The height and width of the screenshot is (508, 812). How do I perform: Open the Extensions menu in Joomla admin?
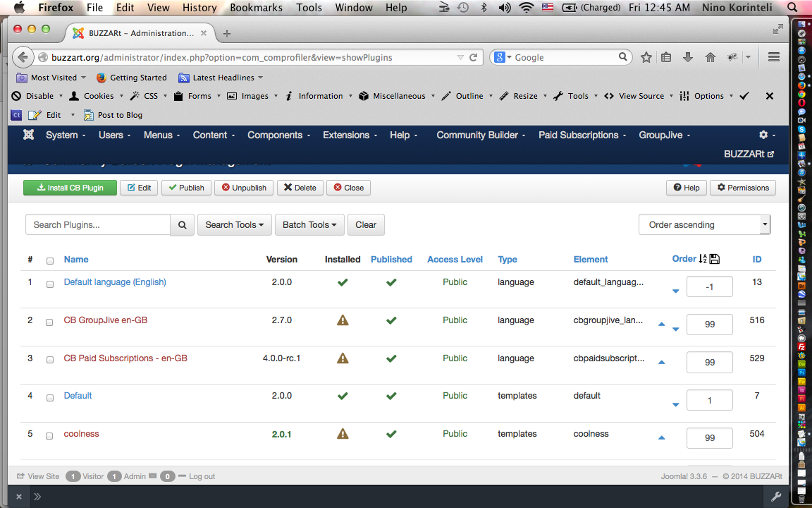tap(350, 135)
